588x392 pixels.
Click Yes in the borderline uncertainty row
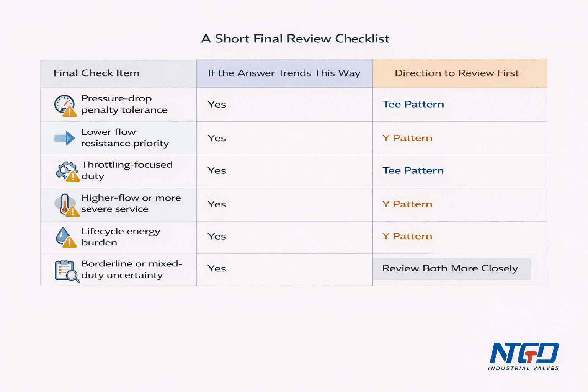pos(217,269)
